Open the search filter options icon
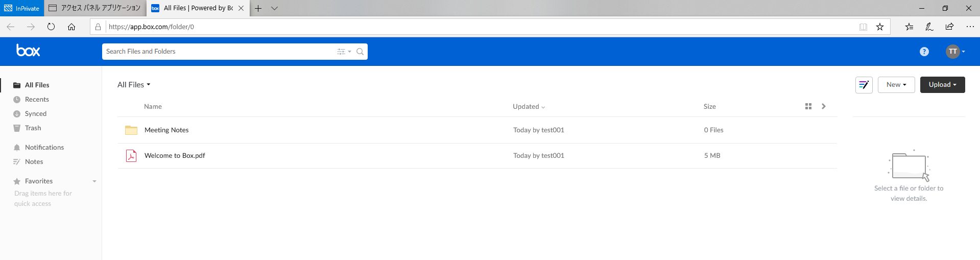Viewport: 980px width, 260px height. pyautogui.click(x=344, y=52)
